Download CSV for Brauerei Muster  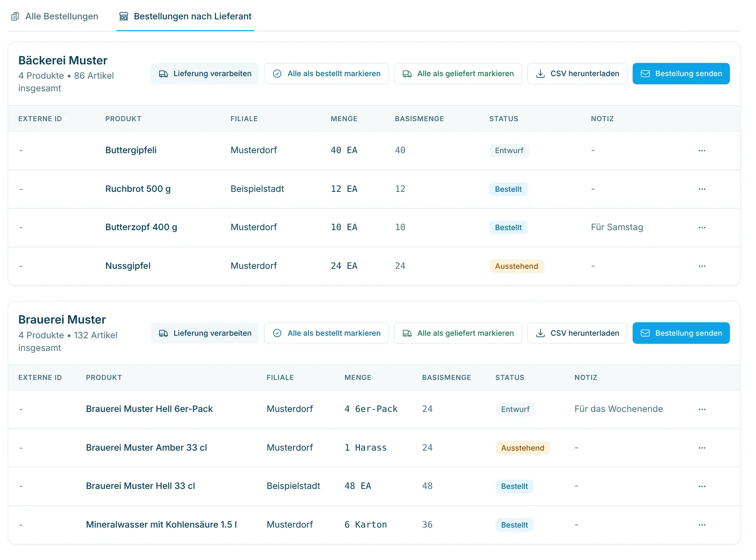pos(577,333)
